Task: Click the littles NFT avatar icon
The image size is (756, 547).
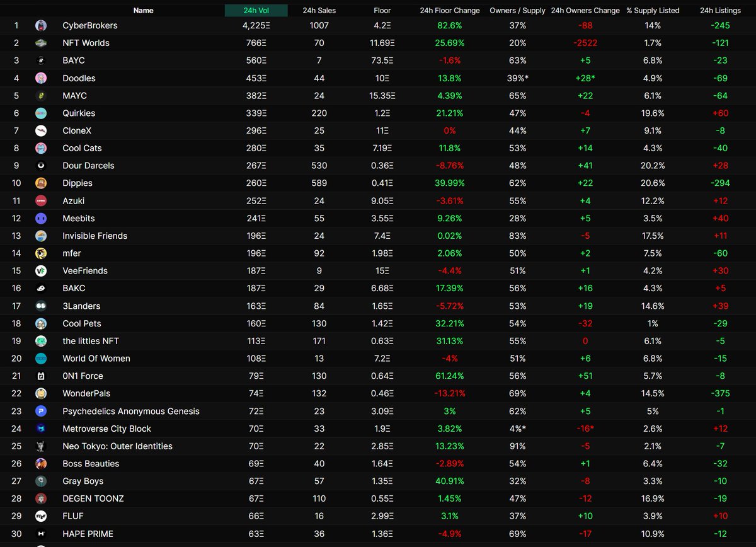Action: click(41, 341)
